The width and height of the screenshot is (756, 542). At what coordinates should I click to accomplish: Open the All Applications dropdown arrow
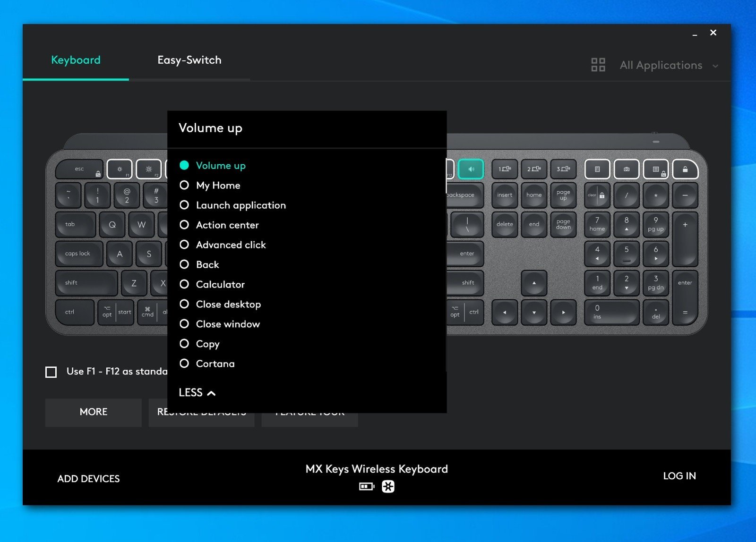(x=715, y=66)
